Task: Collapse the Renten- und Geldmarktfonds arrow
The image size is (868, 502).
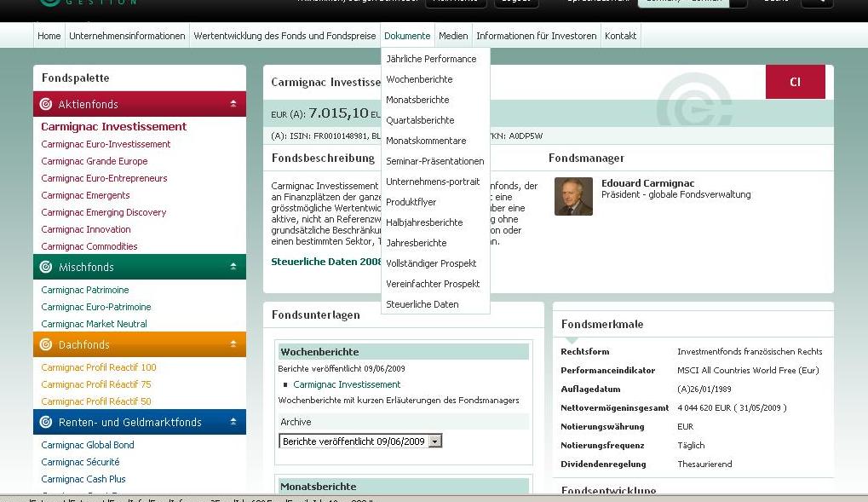Action: (233, 422)
